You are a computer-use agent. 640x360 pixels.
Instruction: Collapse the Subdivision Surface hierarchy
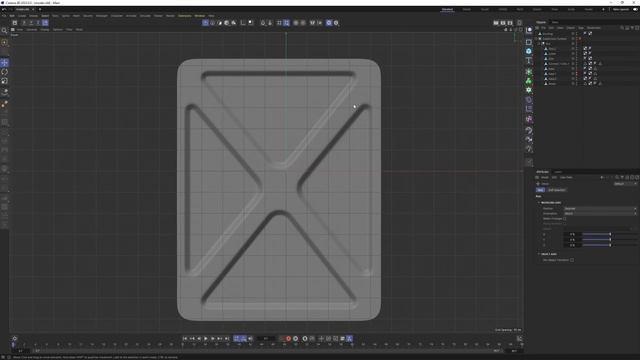point(536,39)
